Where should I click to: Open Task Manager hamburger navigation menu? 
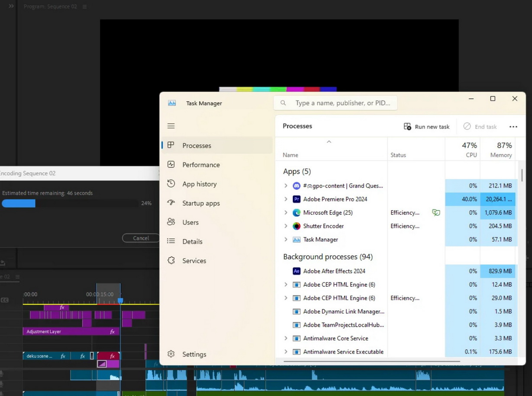[171, 126]
